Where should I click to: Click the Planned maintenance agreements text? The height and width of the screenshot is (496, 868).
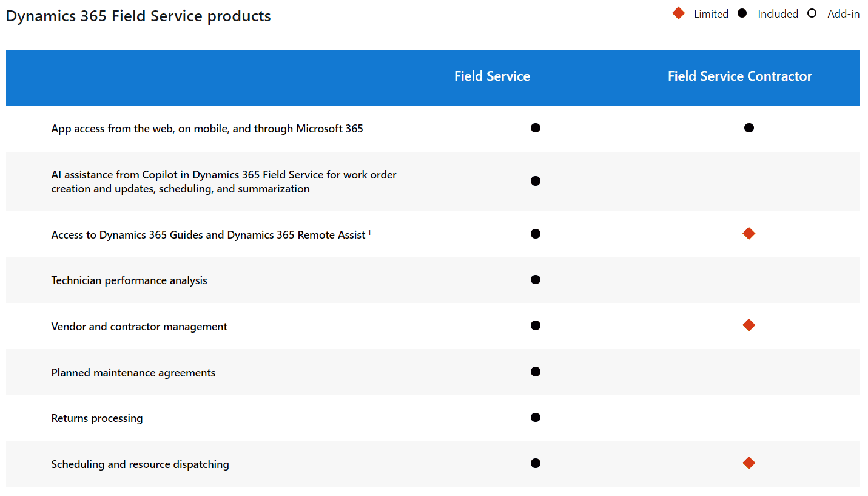coord(133,373)
